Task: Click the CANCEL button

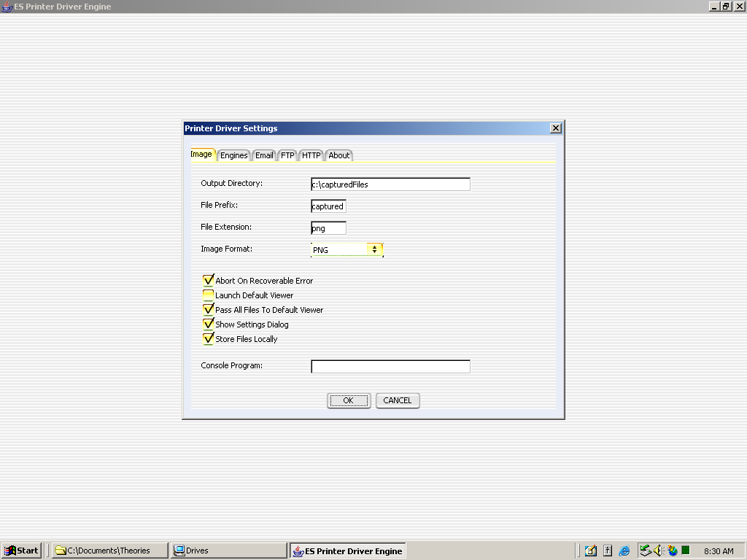Action: [x=398, y=400]
